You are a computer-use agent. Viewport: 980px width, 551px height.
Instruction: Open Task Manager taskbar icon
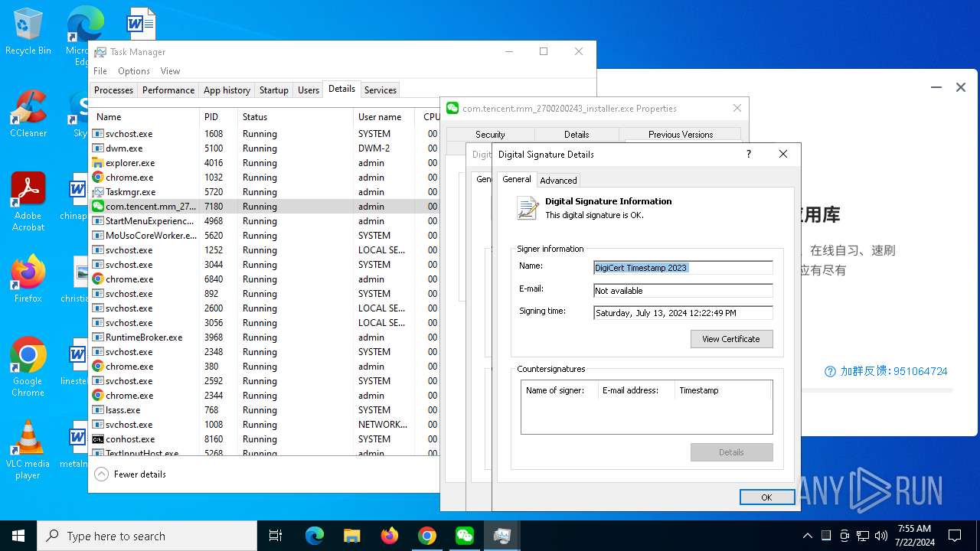click(x=502, y=536)
